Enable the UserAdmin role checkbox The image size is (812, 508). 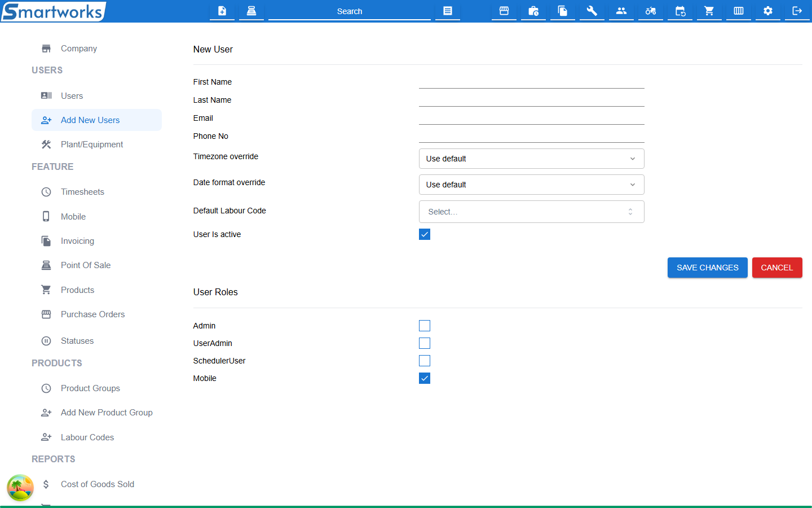pyautogui.click(x=425, y=343)
